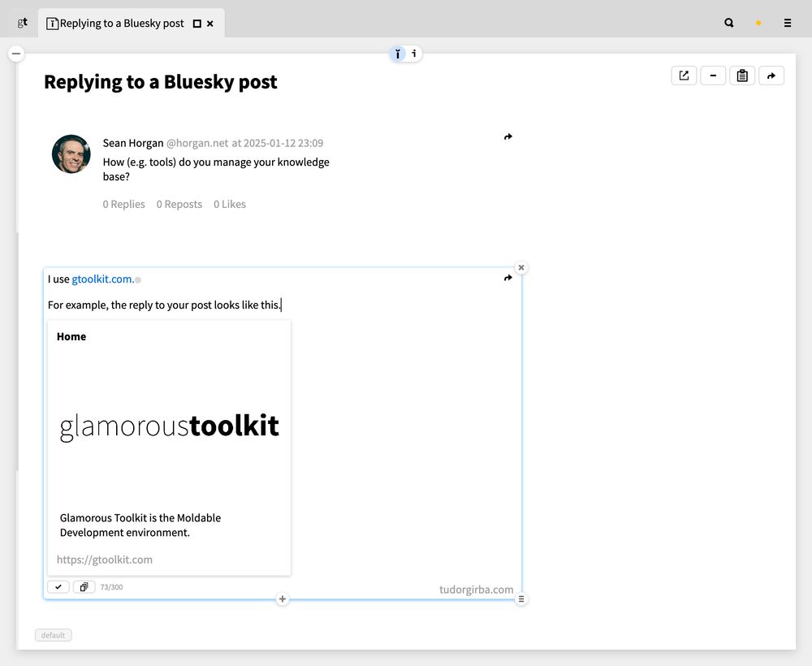Click the checkmark post button
Viewport: 812px width, 666px height.
click(x=58, y=586)
